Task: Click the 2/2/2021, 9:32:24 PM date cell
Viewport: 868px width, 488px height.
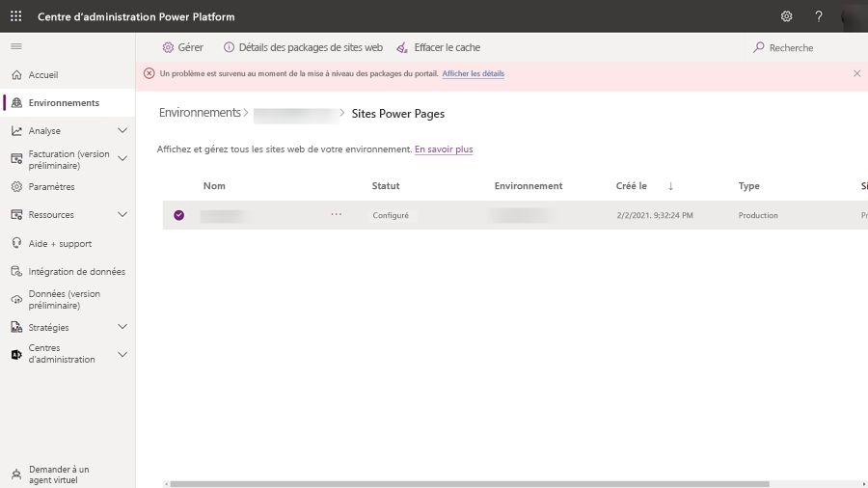Action: [x=655, y=215]
